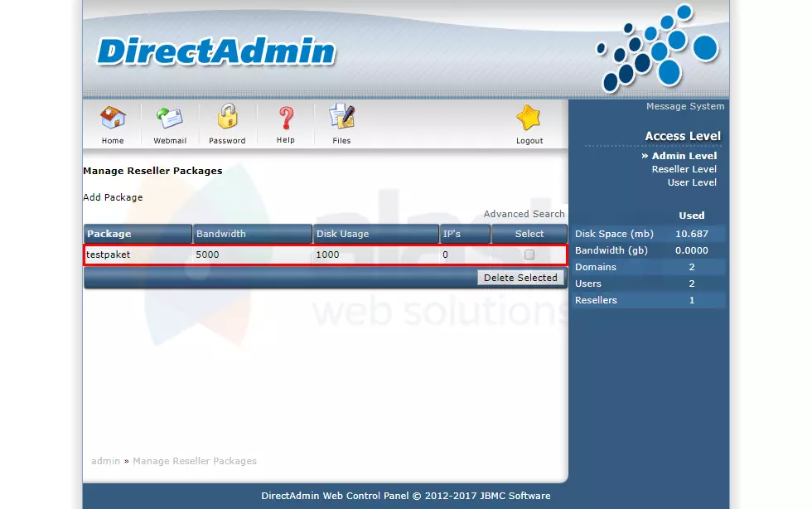This screenshot has height=509, width=812.
Task: Switch to User Level access
Action: [x=692, y=182]
